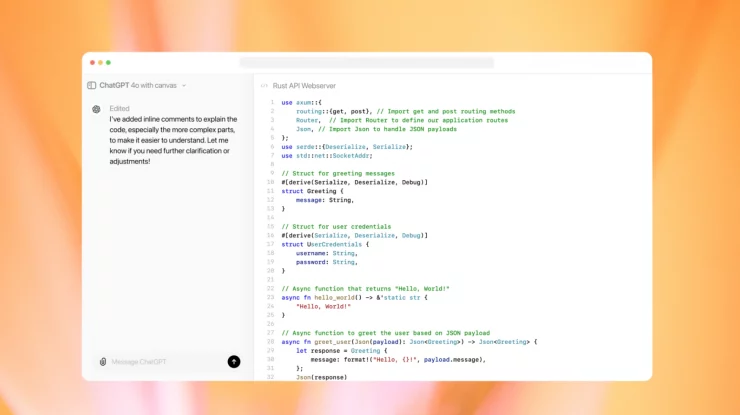The height and width of the screenshot is (415, 740).
Task: Open the ChatGPT 4o with canvas model dropdown
Action: click(143, 85)
